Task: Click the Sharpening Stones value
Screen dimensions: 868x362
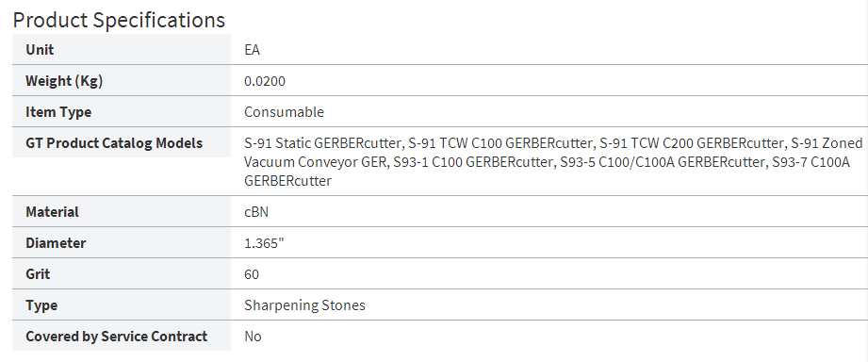Action: pyautogui.click(x=304, y=305)
